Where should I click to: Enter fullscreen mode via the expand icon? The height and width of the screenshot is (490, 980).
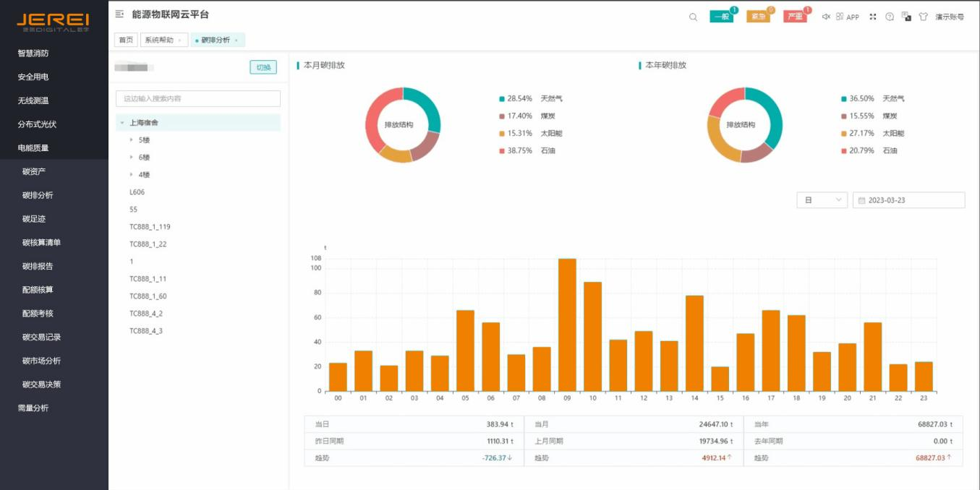(x=873, y=17)
